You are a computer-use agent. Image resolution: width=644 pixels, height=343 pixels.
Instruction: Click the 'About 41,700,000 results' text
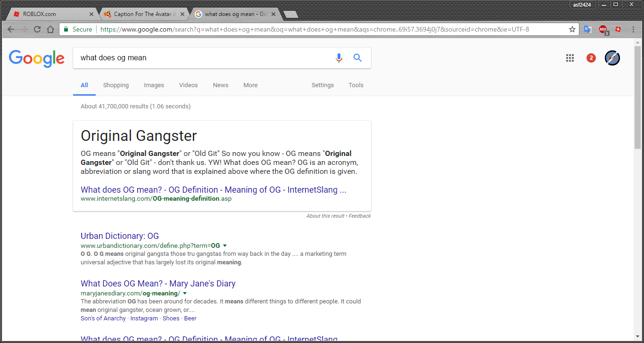pyautogui.click(x=136, y=106)
